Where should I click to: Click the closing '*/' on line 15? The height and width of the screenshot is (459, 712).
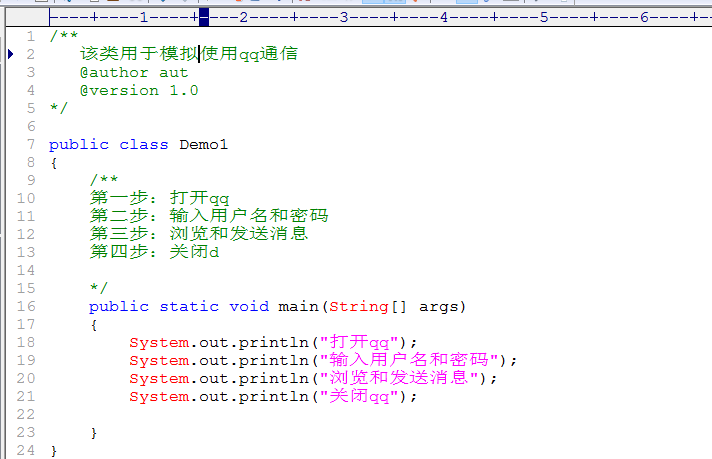point(99,287)
